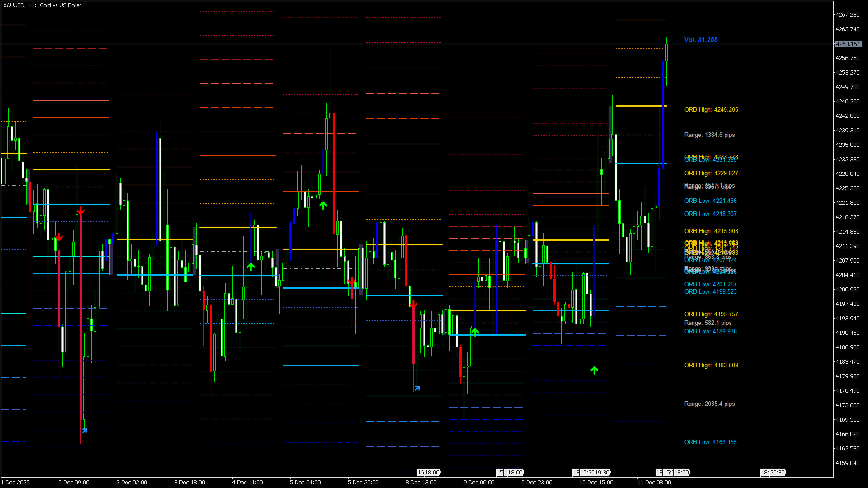Viewport: 868px width, 488px height.
Task: Click the green up arrow under 10 Dec blue candle
Action: point(594,371)
